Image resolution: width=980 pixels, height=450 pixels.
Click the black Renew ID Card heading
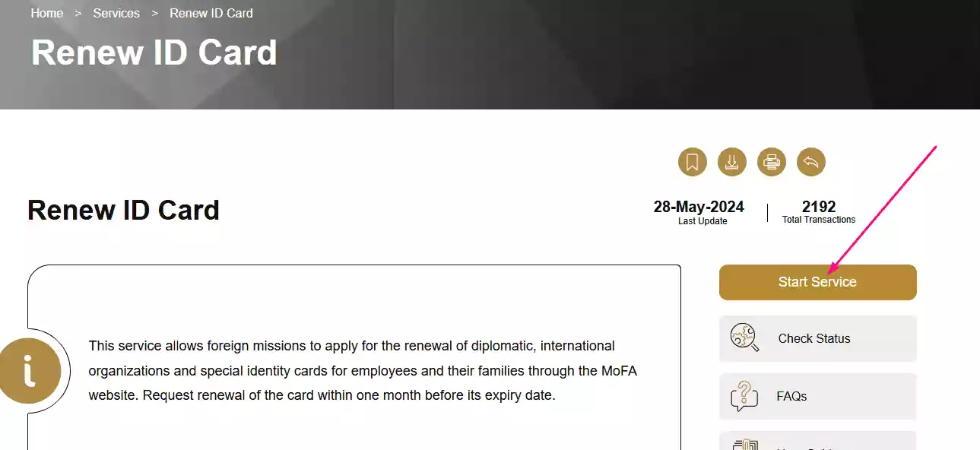point(123,210)
